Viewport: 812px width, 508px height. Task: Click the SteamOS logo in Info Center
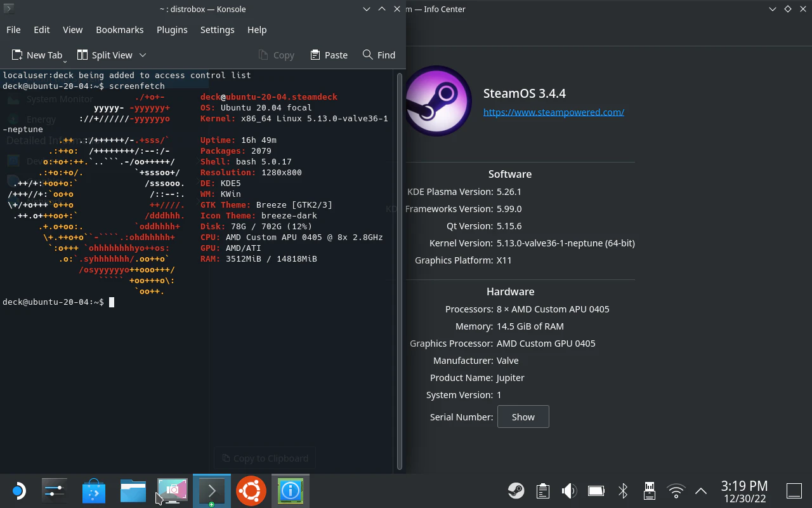[438, 101]
